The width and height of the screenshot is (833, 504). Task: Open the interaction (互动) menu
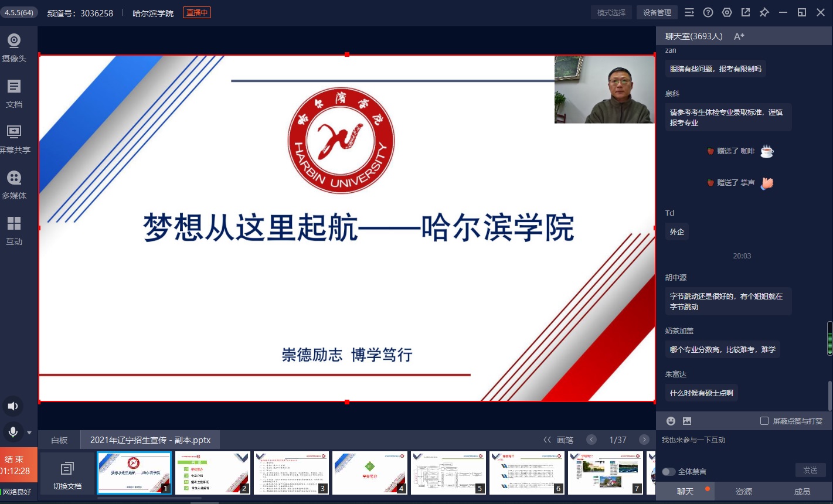click(14, 230)
